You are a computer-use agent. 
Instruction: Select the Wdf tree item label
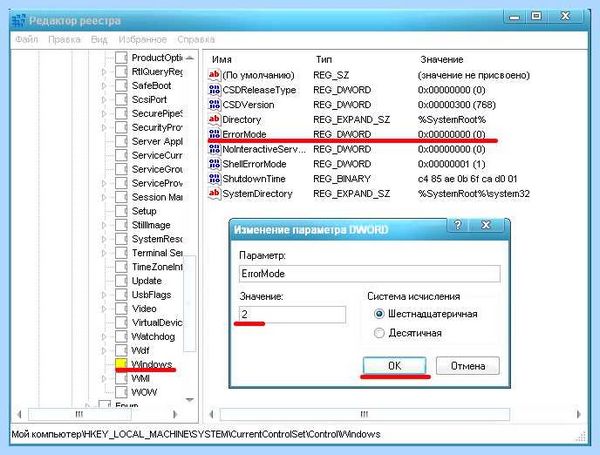coord(140,350)
